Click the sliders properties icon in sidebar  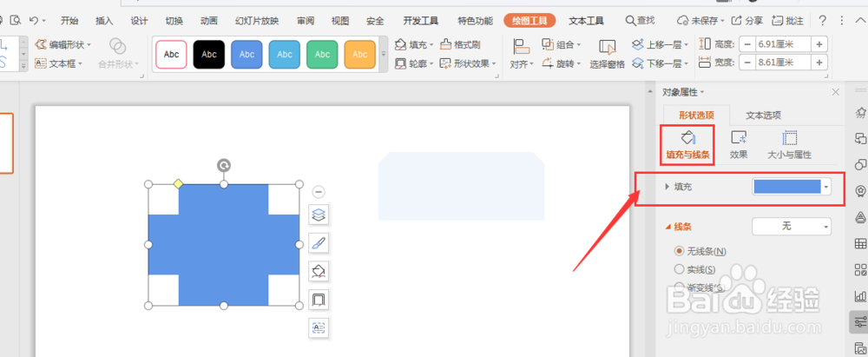coord(860,321)
